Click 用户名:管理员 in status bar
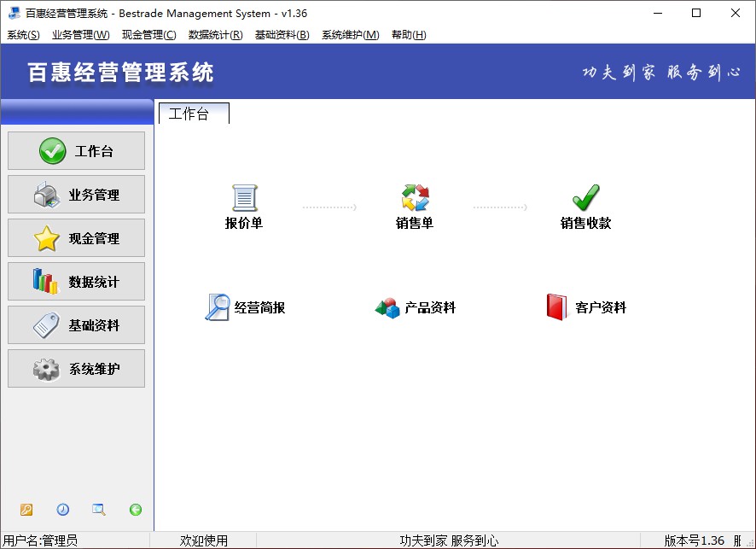The image size is (756, 549). coord(40,540)
